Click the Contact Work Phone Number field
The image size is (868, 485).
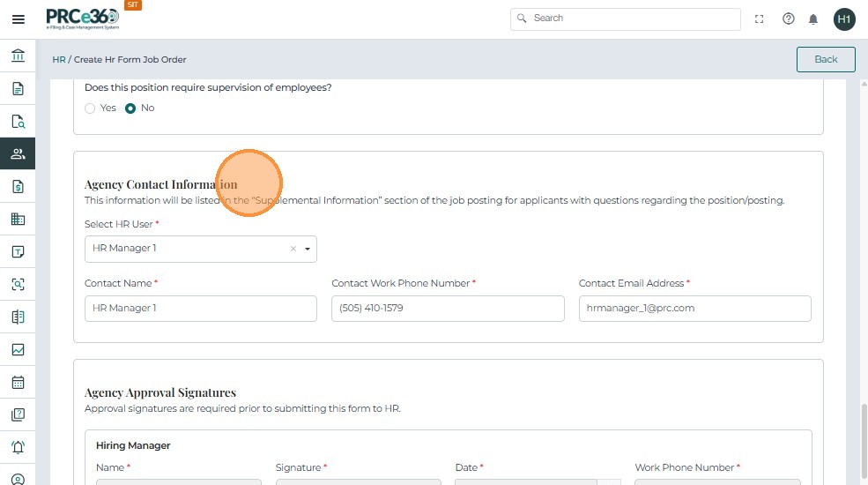pos(448,309)
